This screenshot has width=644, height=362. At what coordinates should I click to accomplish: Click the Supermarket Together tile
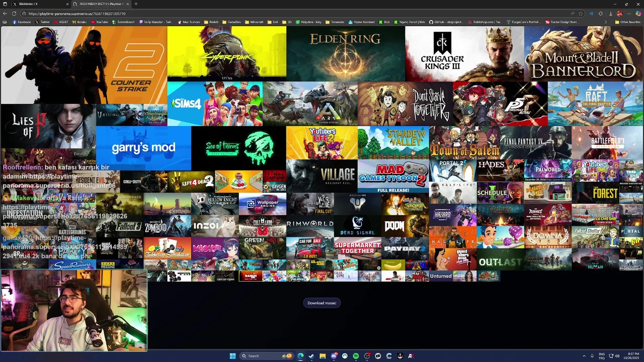pos(358,248)
